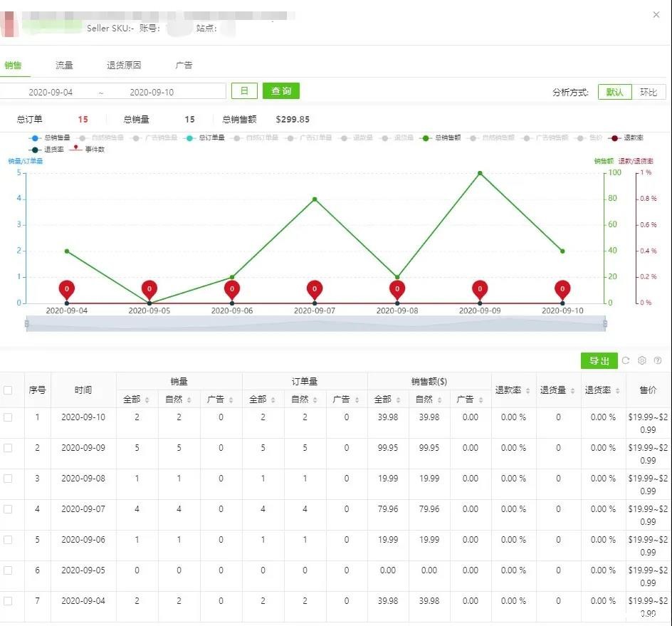
Task: Switch to the 流量 tab
Action: (x=64, y=65)
